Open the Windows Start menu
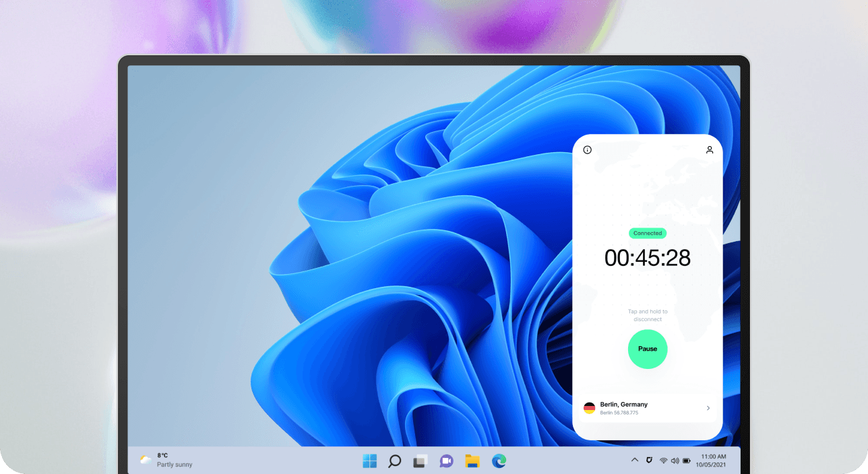The height and width of the screenshot is (474, 868). 369,461
